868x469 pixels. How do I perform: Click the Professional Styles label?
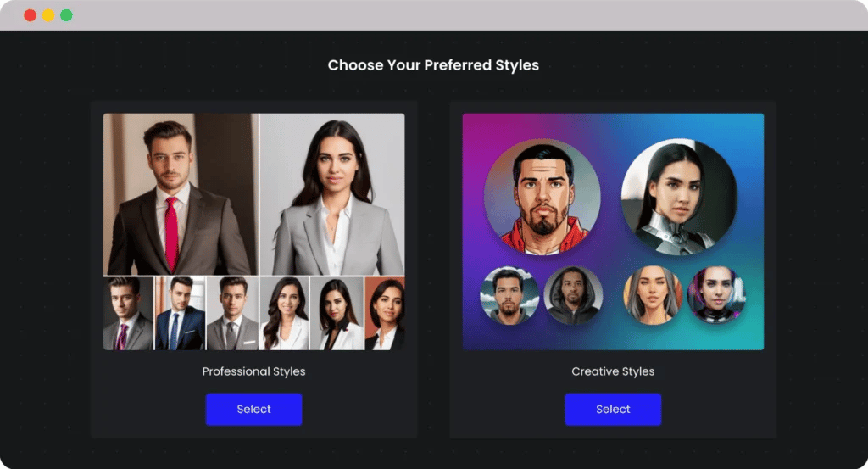click(x=253, y=371)
